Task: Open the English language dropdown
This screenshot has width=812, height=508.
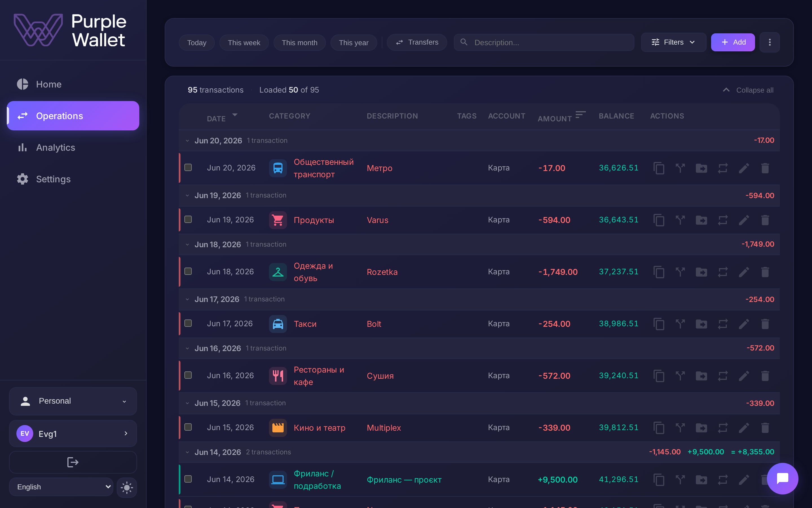Action: (61, 487)
